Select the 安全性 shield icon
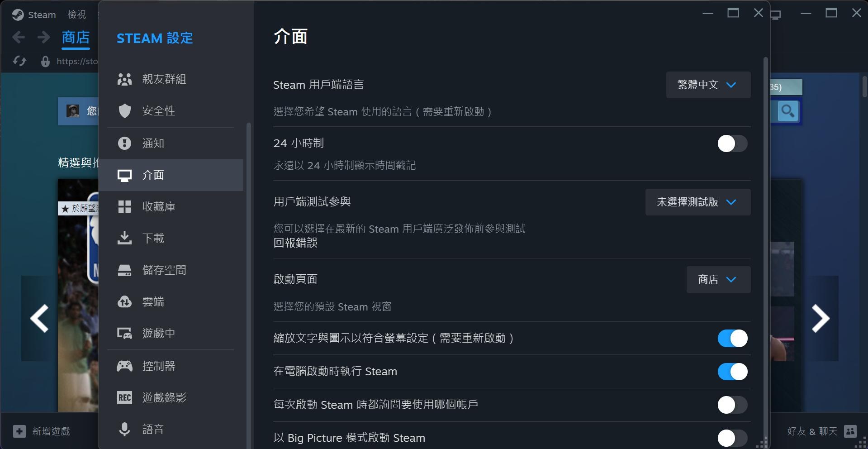The height and width of the screenshot is (449, 868). [x=124, y=111]
